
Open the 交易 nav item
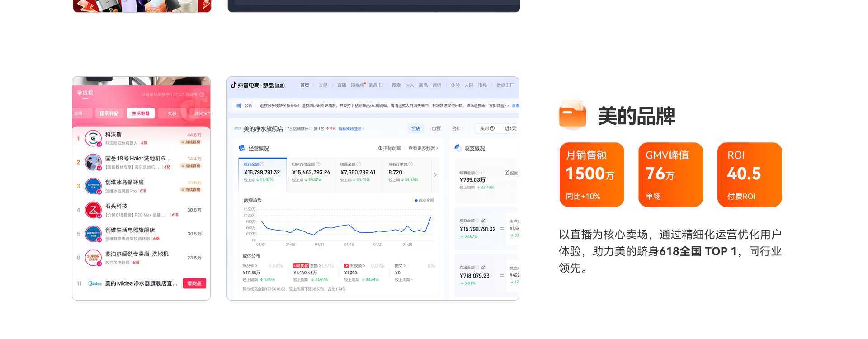323,85
